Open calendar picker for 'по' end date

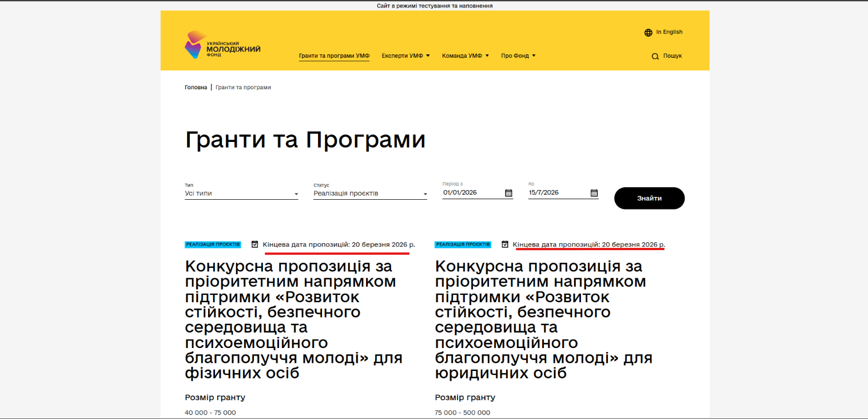click(594, 193)
